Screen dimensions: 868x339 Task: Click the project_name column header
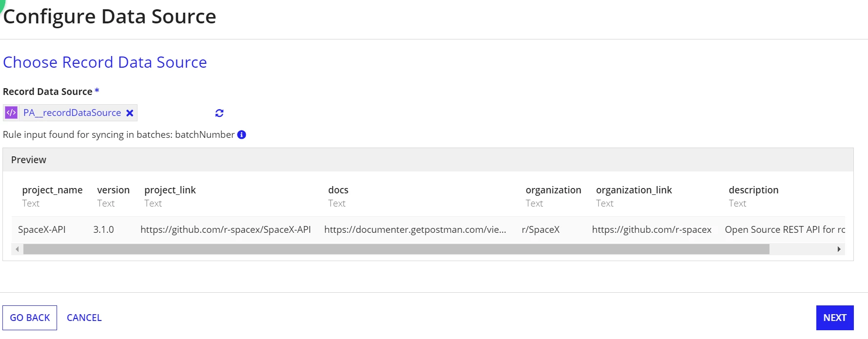[x=52, y=190]
